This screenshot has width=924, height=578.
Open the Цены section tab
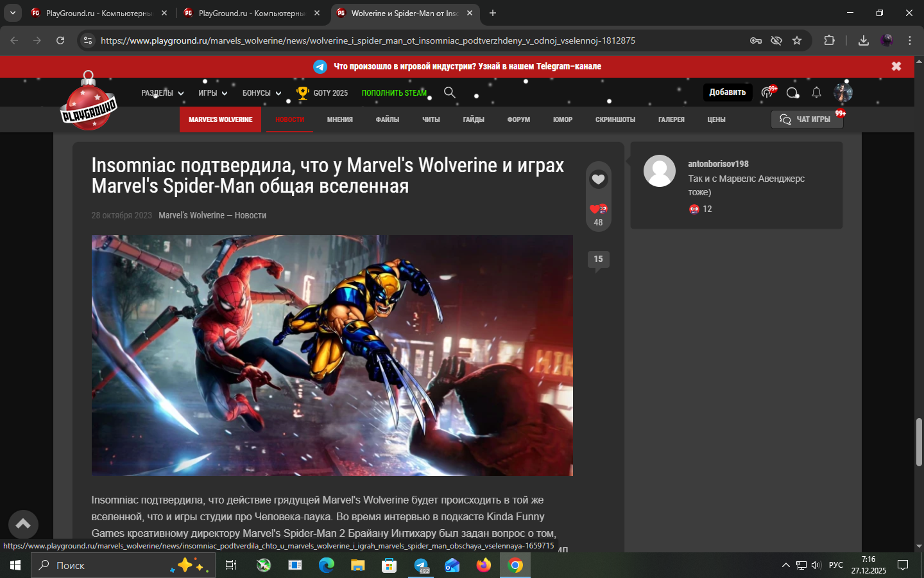click(x=716, y=119)
